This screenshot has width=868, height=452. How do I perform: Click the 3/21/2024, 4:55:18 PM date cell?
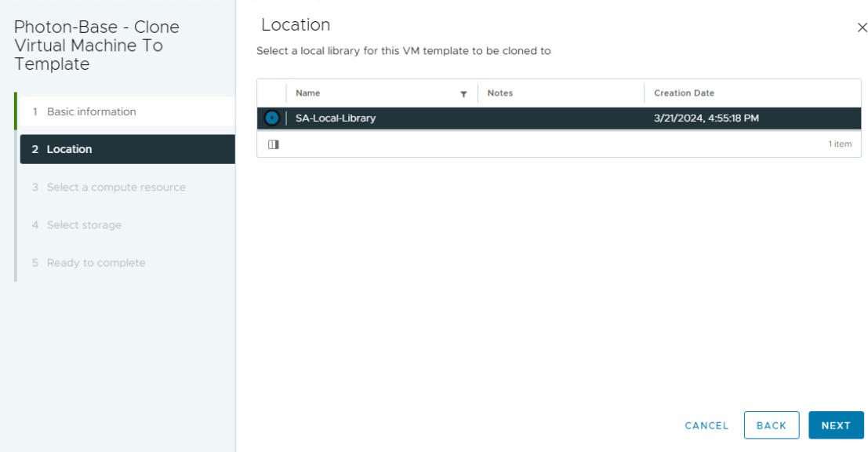(706, 118)
